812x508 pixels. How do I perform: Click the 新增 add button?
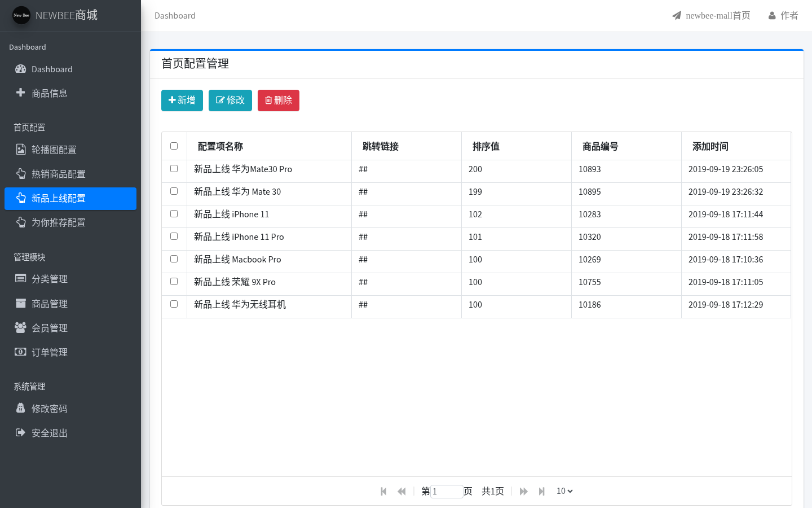coord(182,100)
